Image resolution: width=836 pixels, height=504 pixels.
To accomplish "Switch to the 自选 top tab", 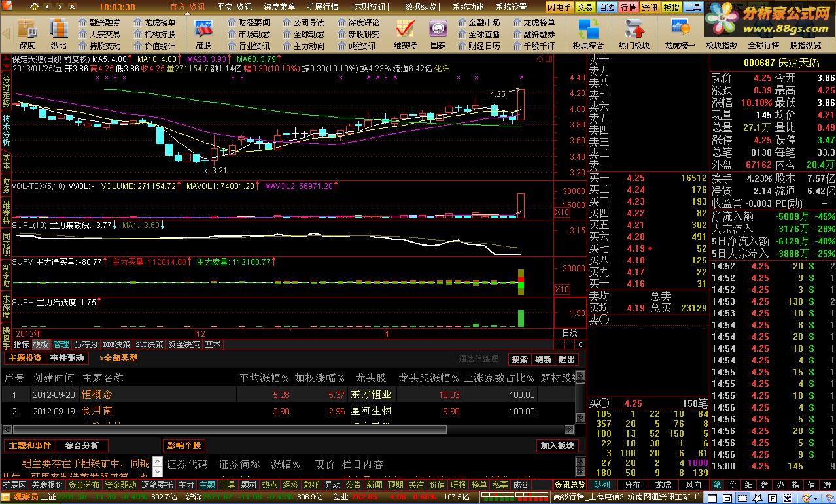I will [x=606, y=7].
